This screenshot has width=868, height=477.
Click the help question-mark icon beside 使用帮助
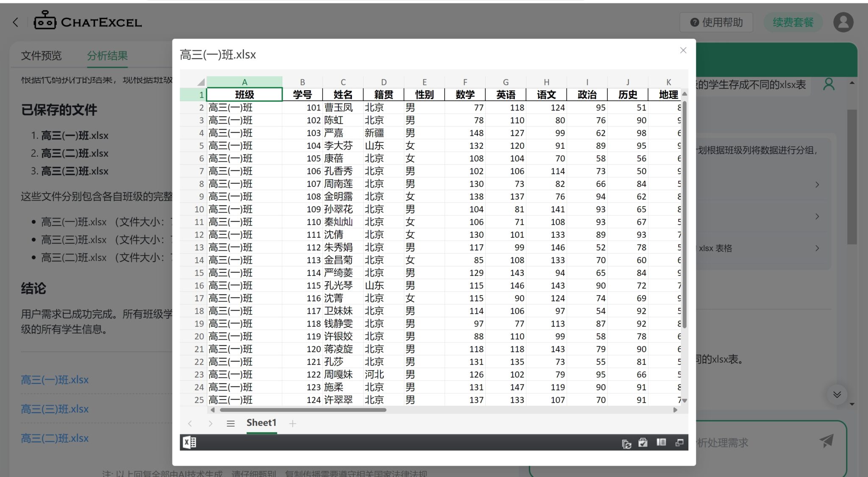(x=694, y=22)
